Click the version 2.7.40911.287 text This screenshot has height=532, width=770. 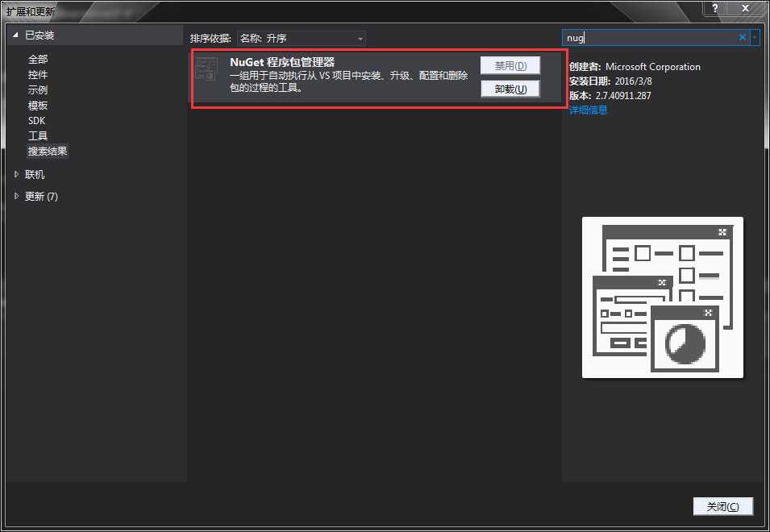pos(623,96)
